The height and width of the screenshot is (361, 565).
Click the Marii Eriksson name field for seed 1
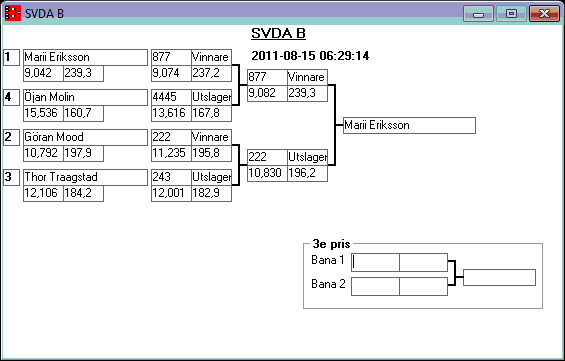pos(85,57)
